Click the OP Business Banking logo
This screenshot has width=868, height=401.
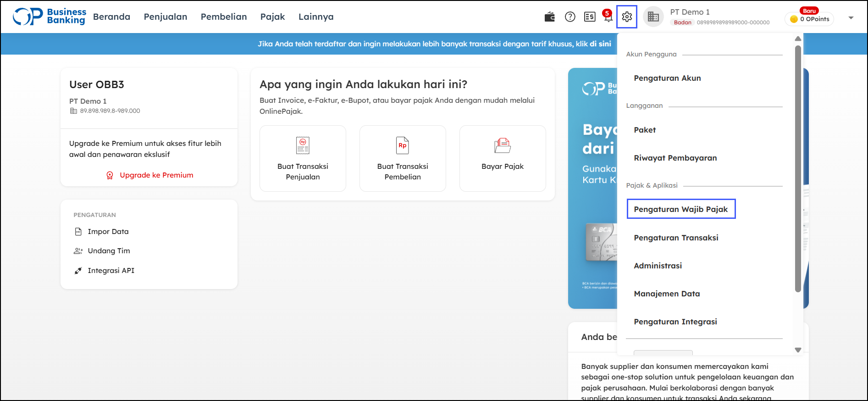(50, 17)
